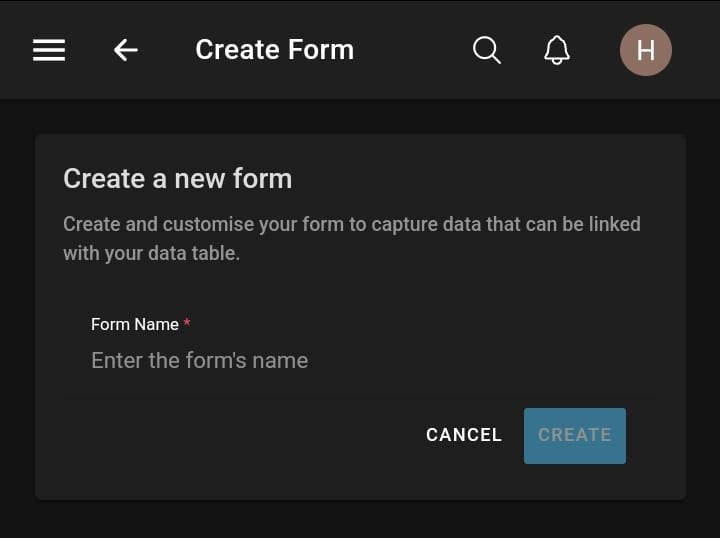Viewport: 720px width, 538px height.
Task: Click the word 'Name' in the field label
Action: pos(157,324)
